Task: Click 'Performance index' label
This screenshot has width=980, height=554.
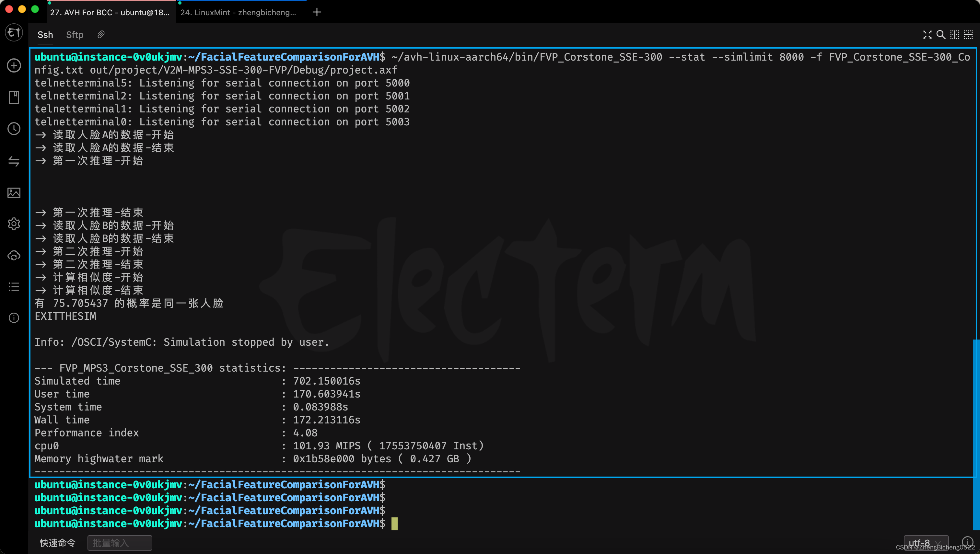Action: pyautogui.click(x=87, y=433)
